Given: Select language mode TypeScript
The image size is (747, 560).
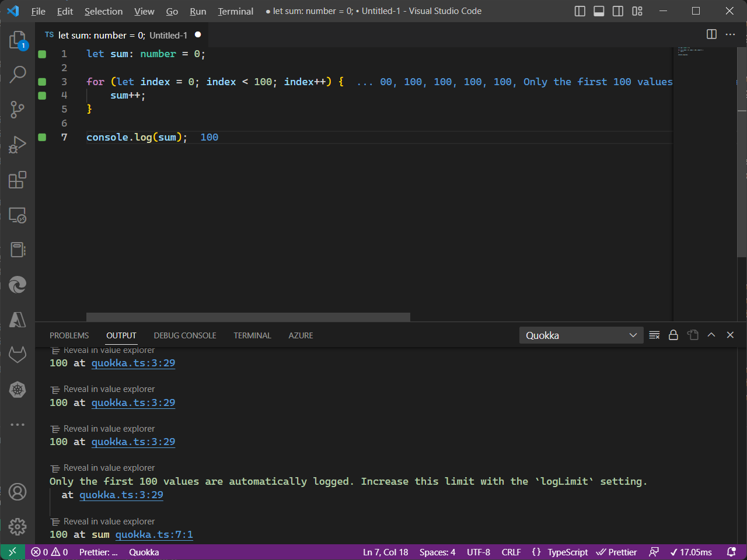Looking at the screenshot, I should click(568, 552).
